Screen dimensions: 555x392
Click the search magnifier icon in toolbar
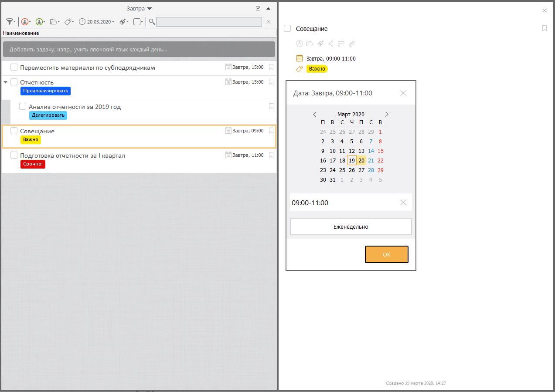(x=152, y=22)
